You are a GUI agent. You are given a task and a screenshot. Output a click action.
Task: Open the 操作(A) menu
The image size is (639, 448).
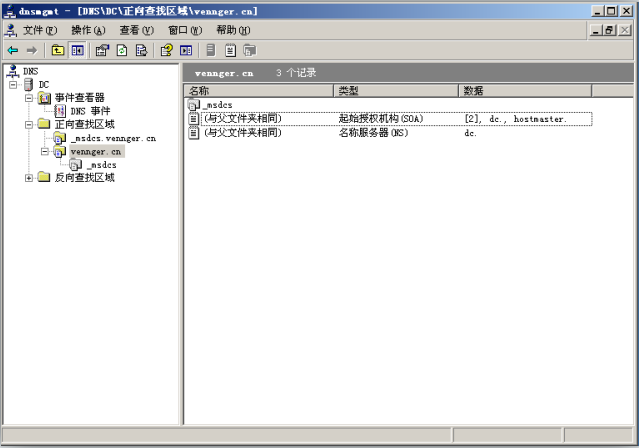(88, 30)
